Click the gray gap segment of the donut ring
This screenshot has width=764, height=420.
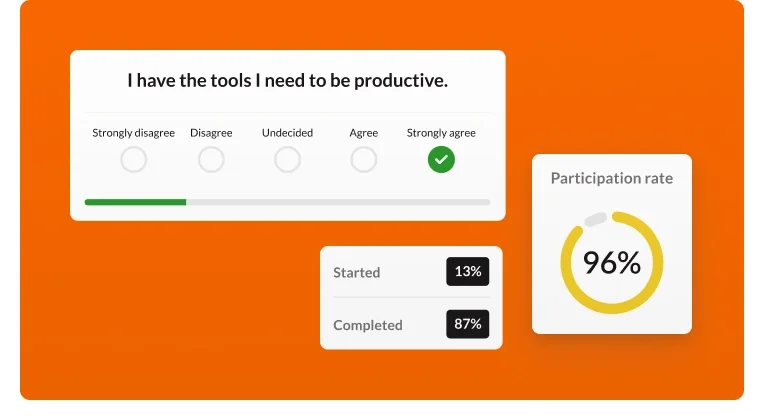(x=595, y=218)
